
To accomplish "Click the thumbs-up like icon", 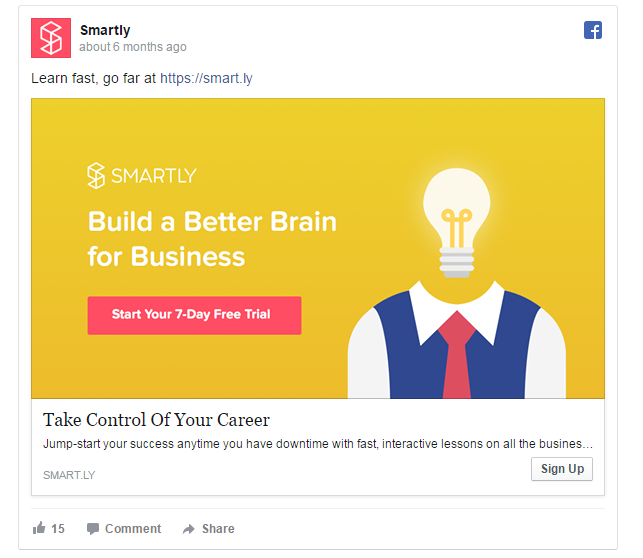I will pos(39,528).
